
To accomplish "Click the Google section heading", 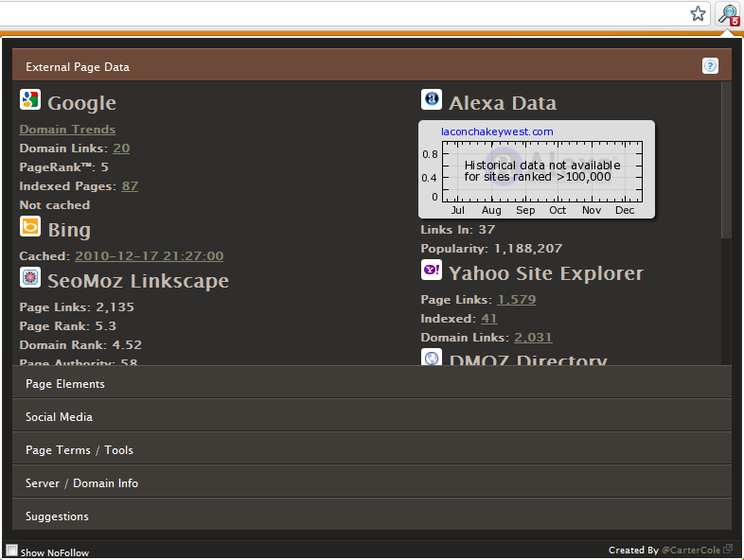I will pos(81,103).
